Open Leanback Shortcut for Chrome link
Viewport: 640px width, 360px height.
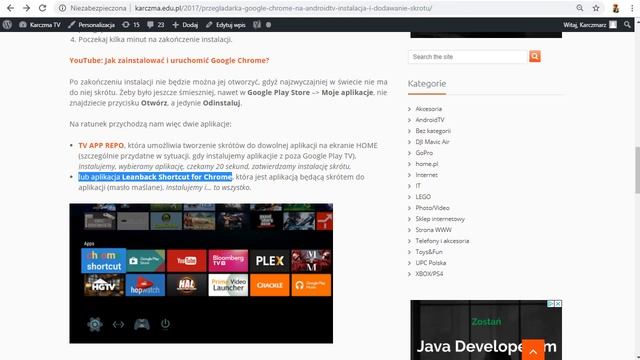177,177
